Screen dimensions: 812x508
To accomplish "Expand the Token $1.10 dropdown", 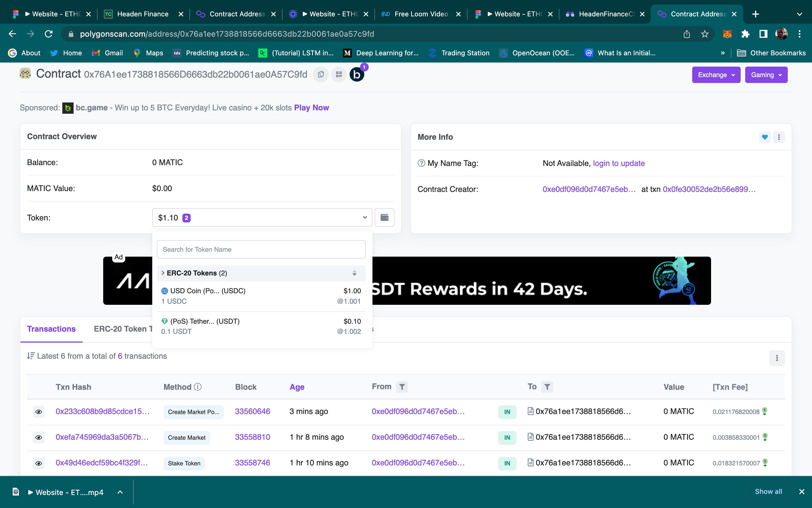I will pos(262,217).
